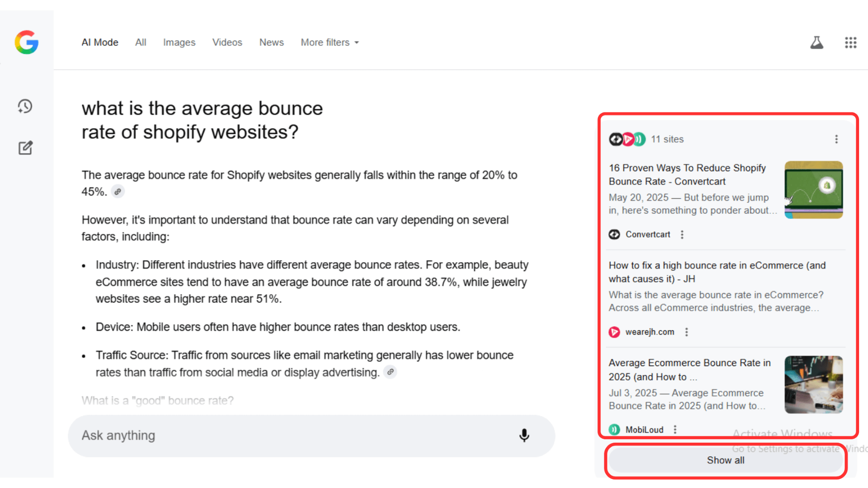
Task: Open three-dot menu next to wearejh.com
Action: 687,332
